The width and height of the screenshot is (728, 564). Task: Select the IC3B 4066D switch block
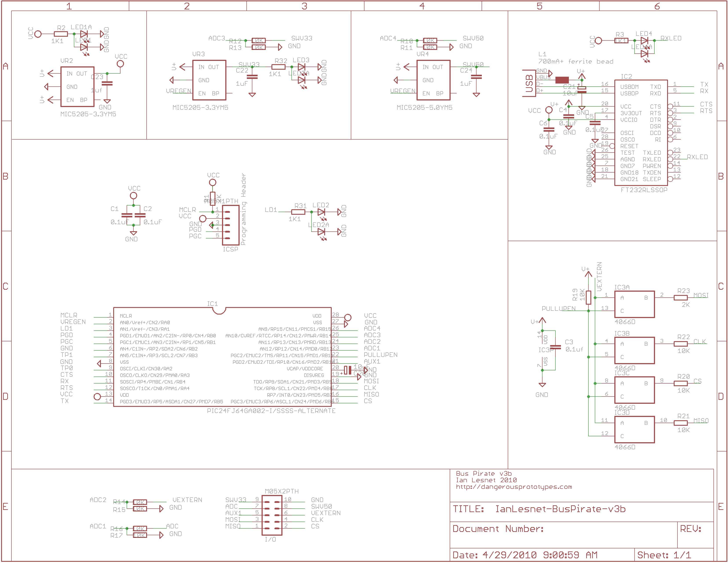point(634,350)
